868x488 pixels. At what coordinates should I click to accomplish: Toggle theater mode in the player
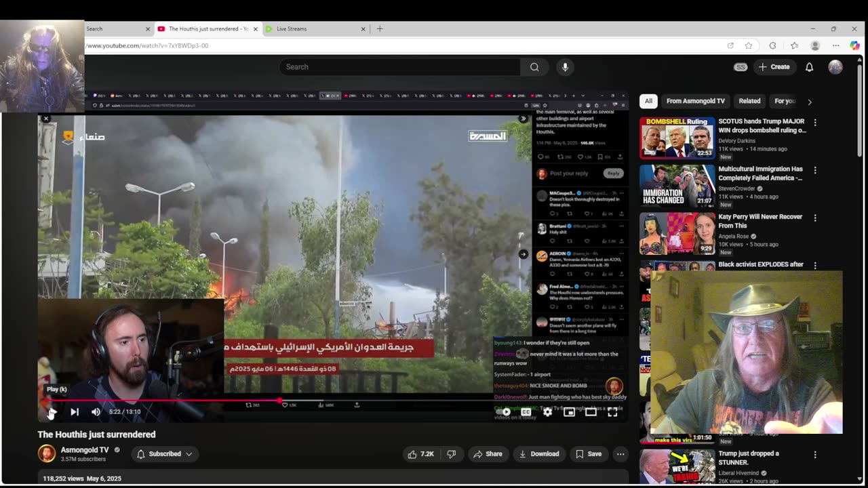tap(591, 411)
